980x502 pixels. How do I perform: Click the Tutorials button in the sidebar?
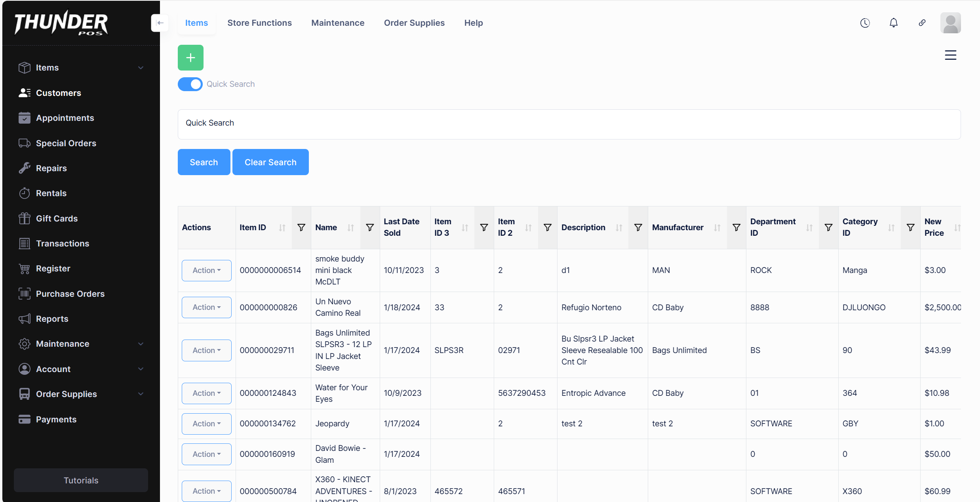[x=81, y=480]
